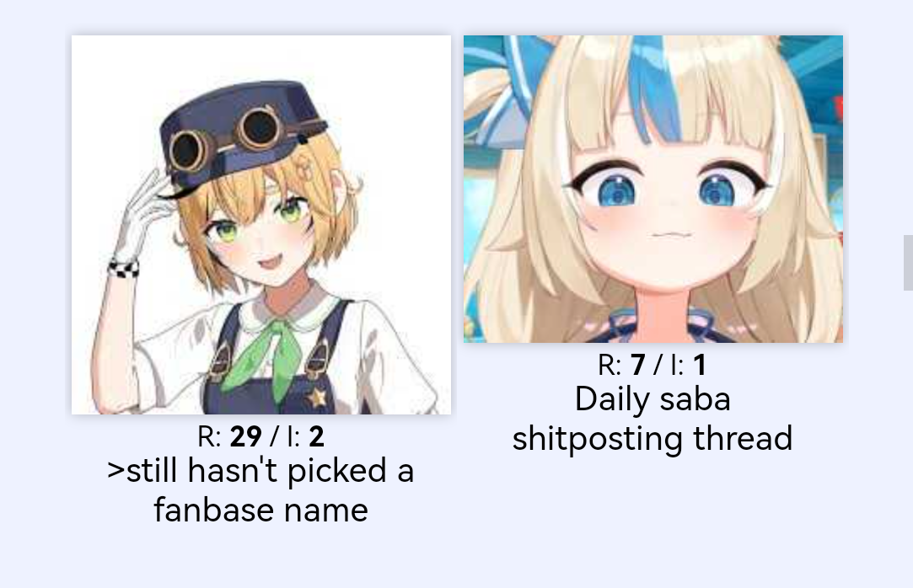The width and height of the screenshot is (913, 588).
Task: Click the steampunk goggles on the navy hat
Action: point(227,138)
